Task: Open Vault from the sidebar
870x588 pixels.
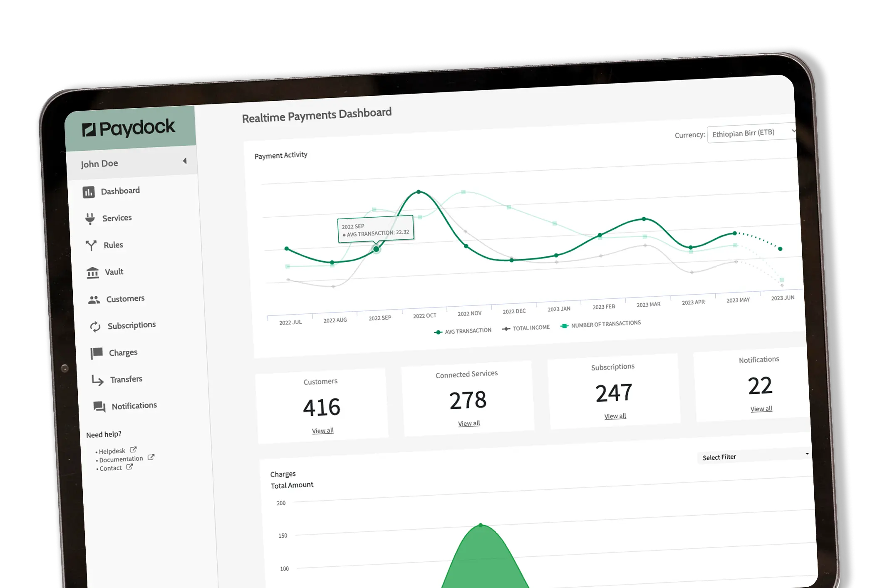Action: point(114,272)
